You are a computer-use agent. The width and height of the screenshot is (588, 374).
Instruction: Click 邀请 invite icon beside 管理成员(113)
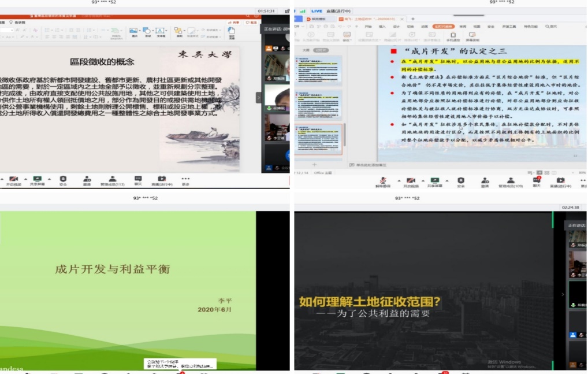(x=87, y=181)
